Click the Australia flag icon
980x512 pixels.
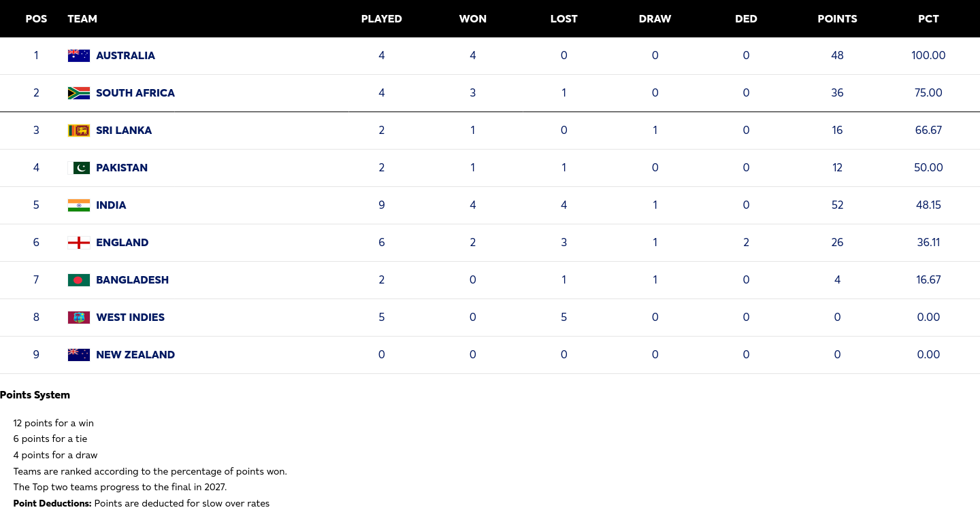pos(79,56)
